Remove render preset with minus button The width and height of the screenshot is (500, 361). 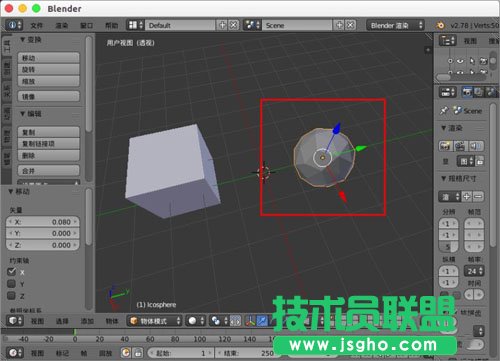click(x=478, y=197)
